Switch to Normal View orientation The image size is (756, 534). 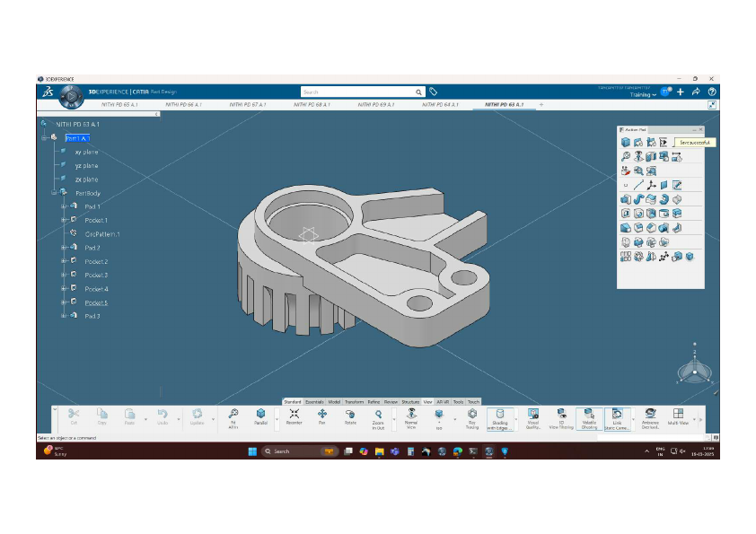tap(412, 416)
